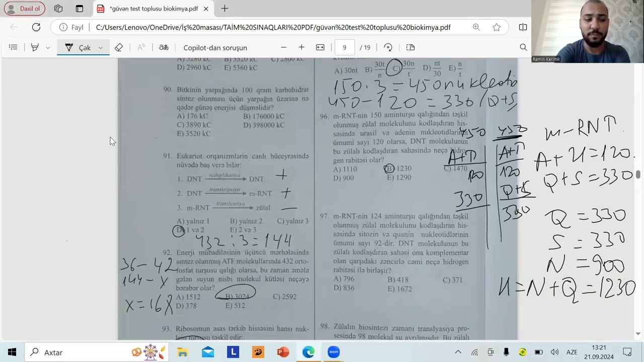Click Copilot-dan soruşun
This screenshot has height=362, width=644.
click(215, 47)
